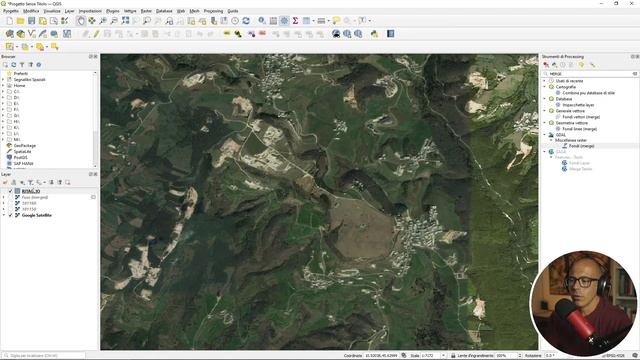
Task: Open the Processing Toolbox gear icon
Action: pos(284,21)
